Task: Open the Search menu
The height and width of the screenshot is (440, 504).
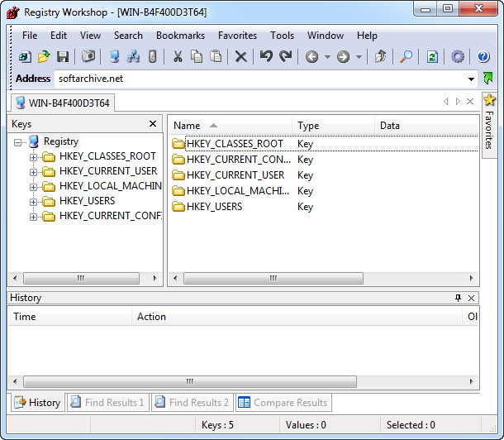Action: (128, 36)
